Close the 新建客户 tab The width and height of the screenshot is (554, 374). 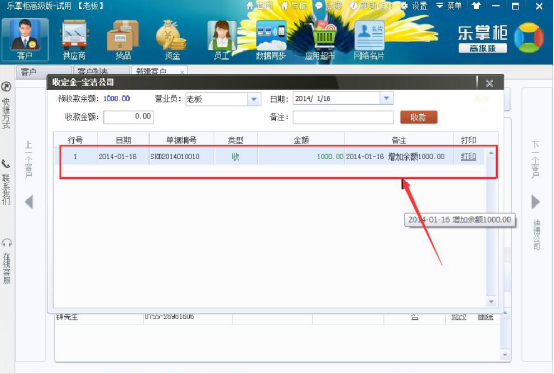182,72
